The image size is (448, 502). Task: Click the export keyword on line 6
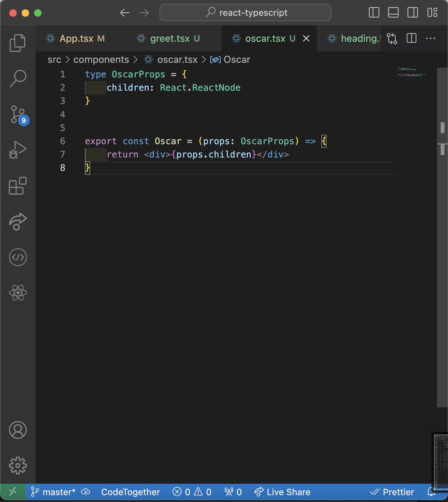100,141
